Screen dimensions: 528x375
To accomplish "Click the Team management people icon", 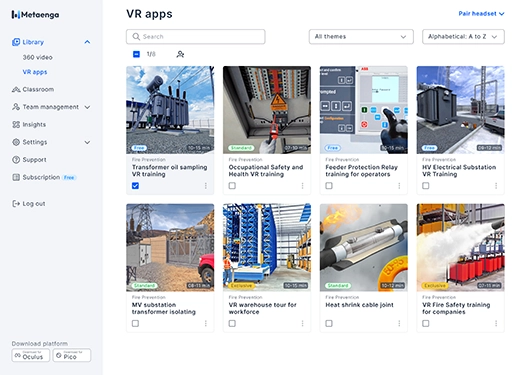I will 16,107.
